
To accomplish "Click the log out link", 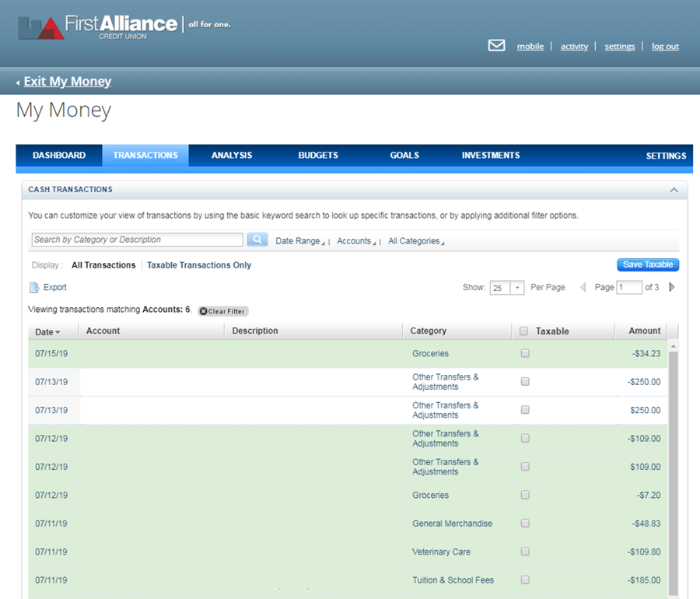I will 665,46.
